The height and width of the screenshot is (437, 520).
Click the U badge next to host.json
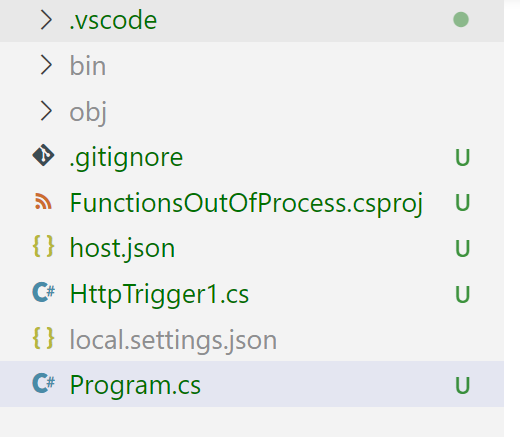463,248
